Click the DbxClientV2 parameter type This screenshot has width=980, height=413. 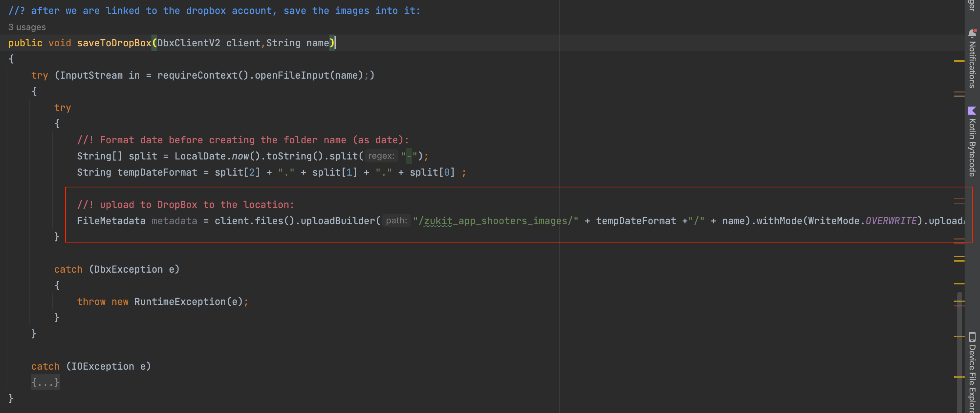point(189,43)
